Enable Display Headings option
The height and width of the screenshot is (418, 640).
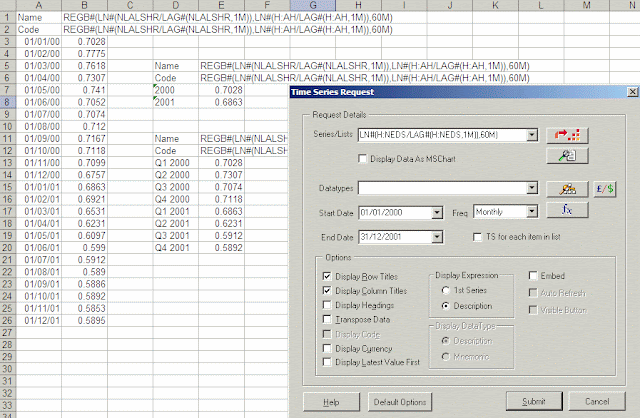(327, 305)
